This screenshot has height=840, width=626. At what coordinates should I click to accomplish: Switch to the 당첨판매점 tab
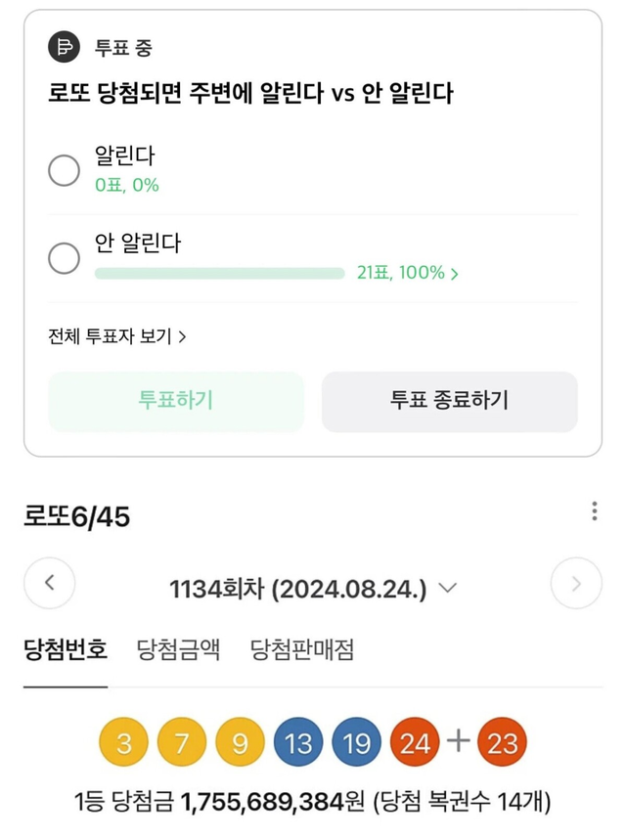[302, 648]
